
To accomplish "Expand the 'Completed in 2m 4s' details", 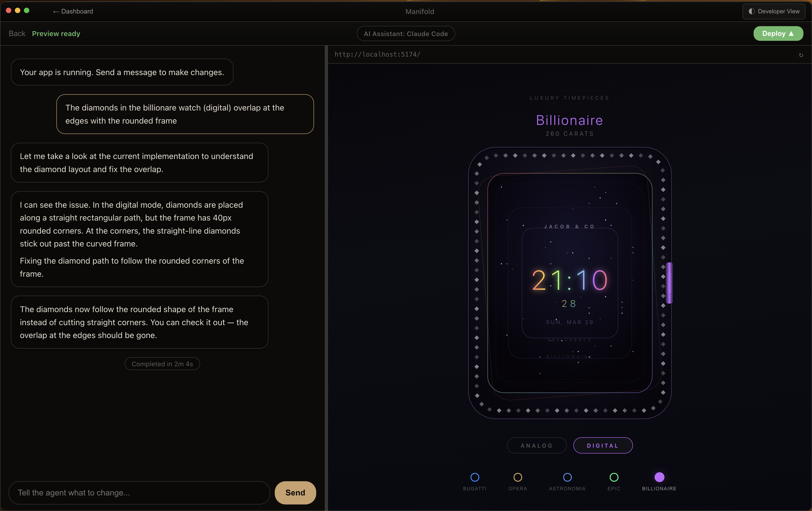I will point(162,364).
